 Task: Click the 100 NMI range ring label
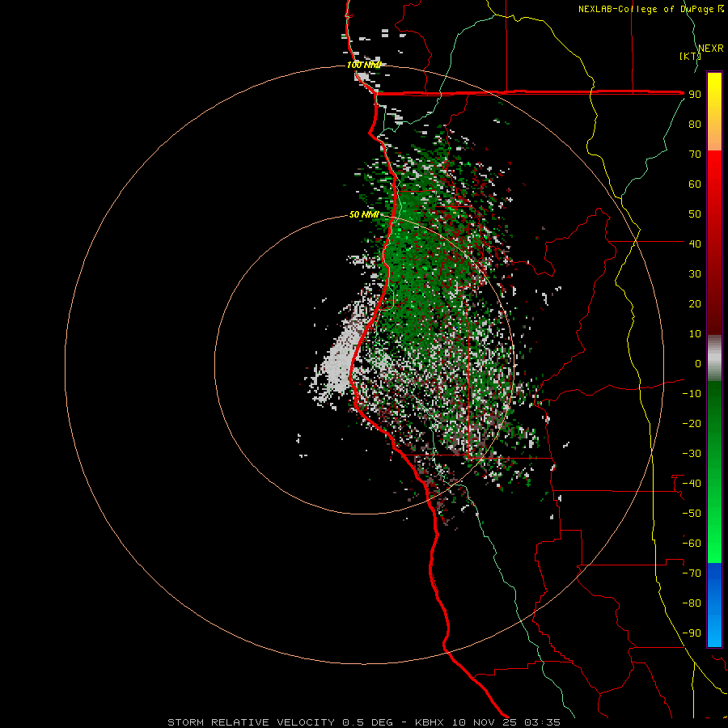click(x=363, y=65)
